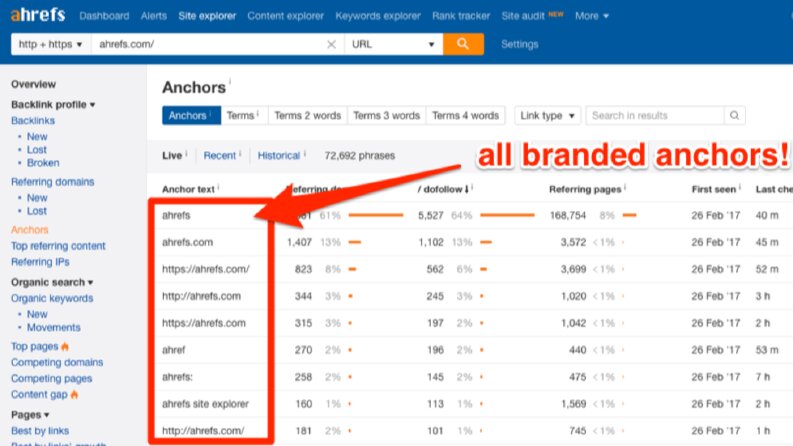Click the Anchor text column header
This screenshot has width=793, height=446.
188,189
